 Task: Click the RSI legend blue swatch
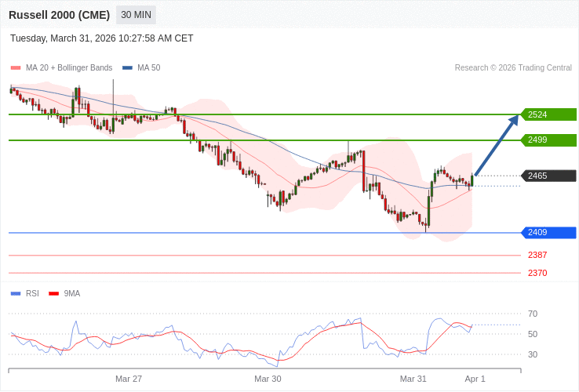pyautogui.click(x=16, y=294)
